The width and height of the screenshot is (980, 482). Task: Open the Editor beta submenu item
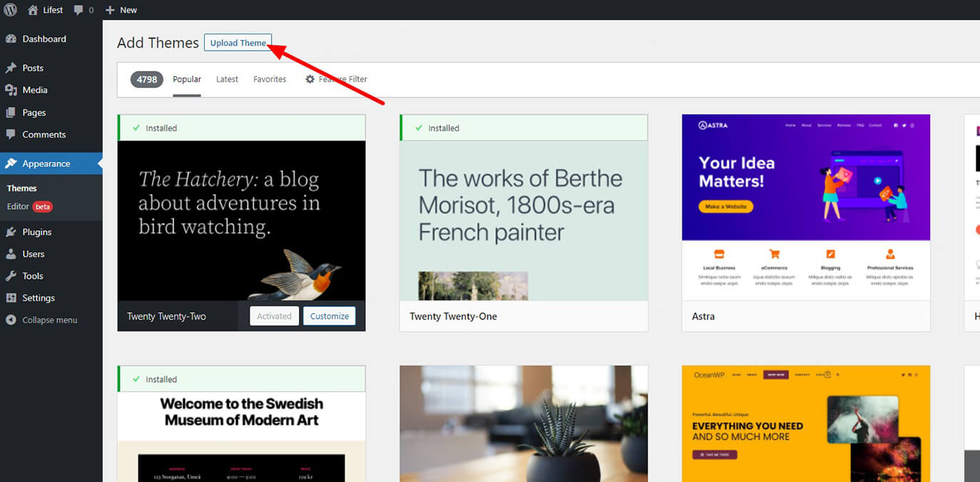coord(30,207)
